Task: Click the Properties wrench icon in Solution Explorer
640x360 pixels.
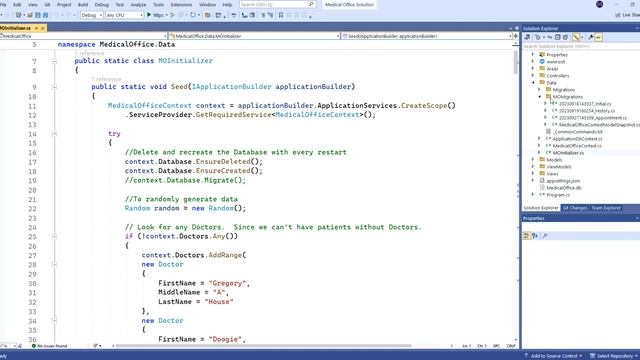Action: point(590,37)
